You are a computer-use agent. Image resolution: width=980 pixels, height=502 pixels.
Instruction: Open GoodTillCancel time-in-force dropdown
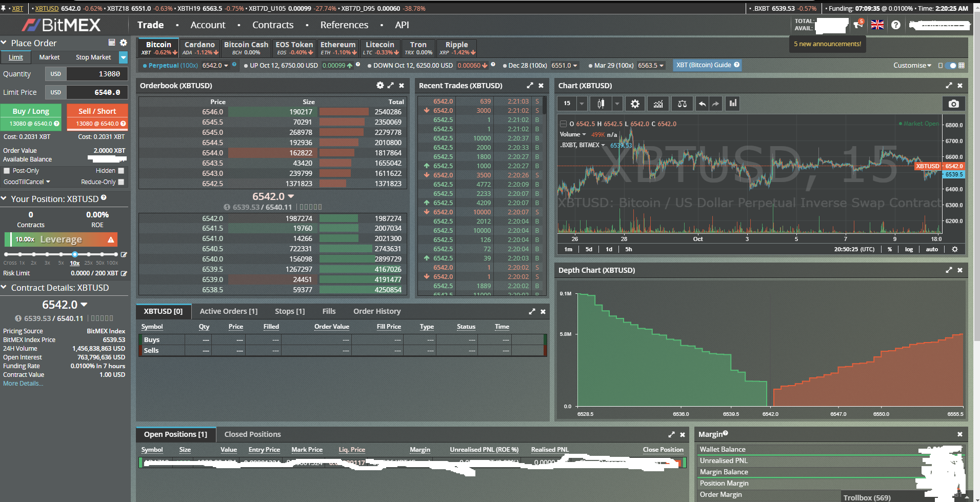coord(27,182)
